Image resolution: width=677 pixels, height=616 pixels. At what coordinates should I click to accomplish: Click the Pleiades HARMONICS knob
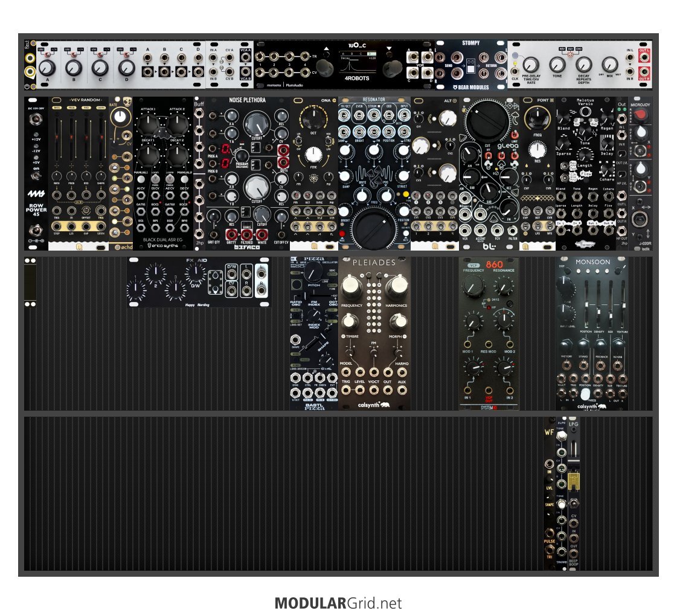pos(396,285)
